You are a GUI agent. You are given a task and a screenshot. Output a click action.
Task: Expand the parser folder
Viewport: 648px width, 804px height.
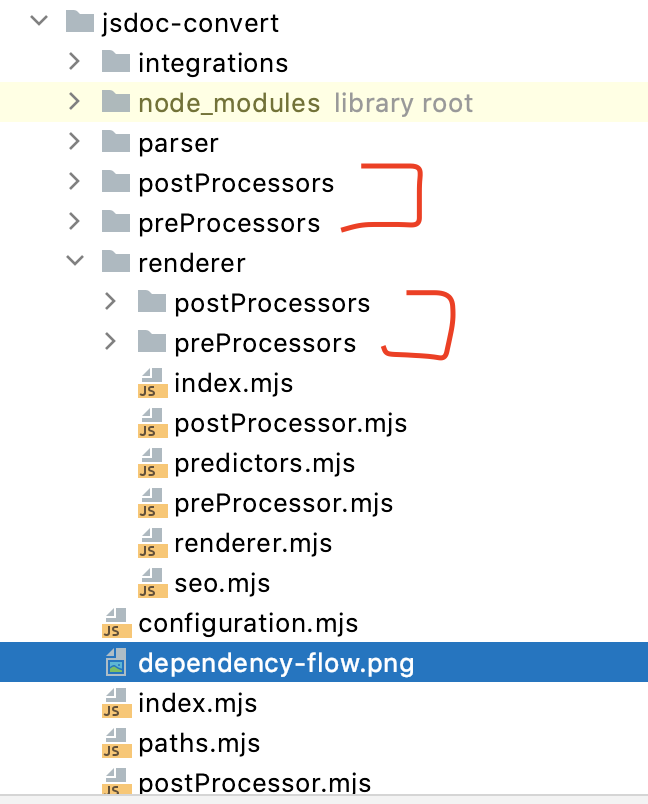tap(74, 142)
